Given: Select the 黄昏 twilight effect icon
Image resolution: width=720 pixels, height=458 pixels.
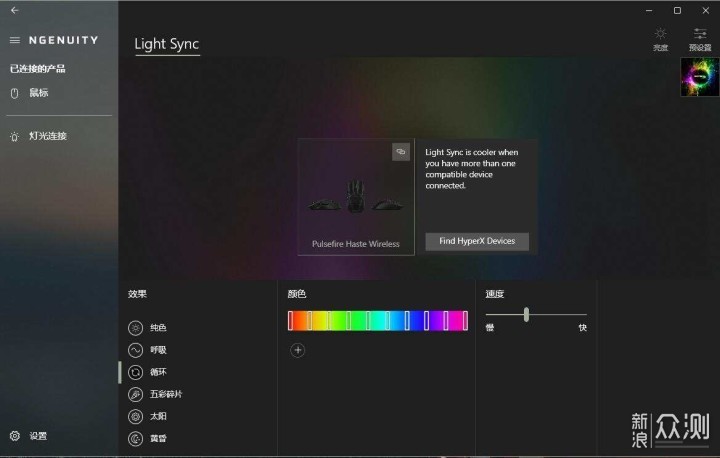Looking at the screenshot, I should [x=135, y=439].
